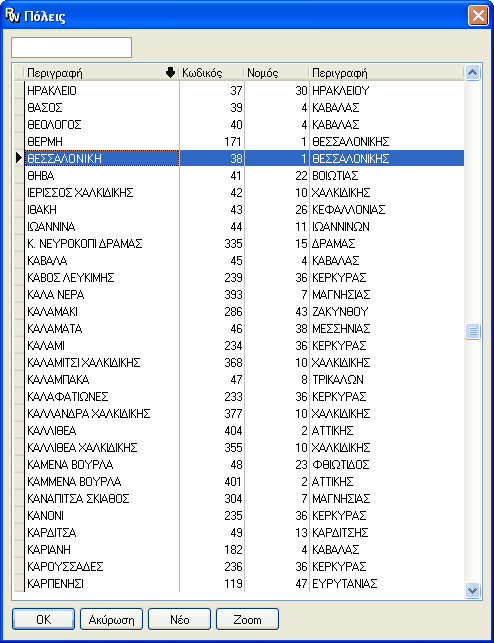This screenshot has height=643, width=494.
Task: Click the RW application icon in title bar
Action: pos(12,16)
